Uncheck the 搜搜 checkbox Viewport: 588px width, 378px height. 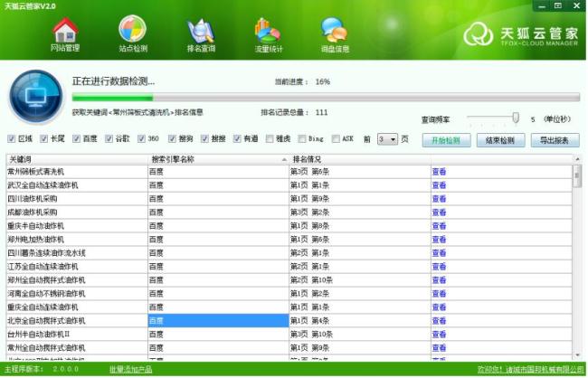[204, 138]
